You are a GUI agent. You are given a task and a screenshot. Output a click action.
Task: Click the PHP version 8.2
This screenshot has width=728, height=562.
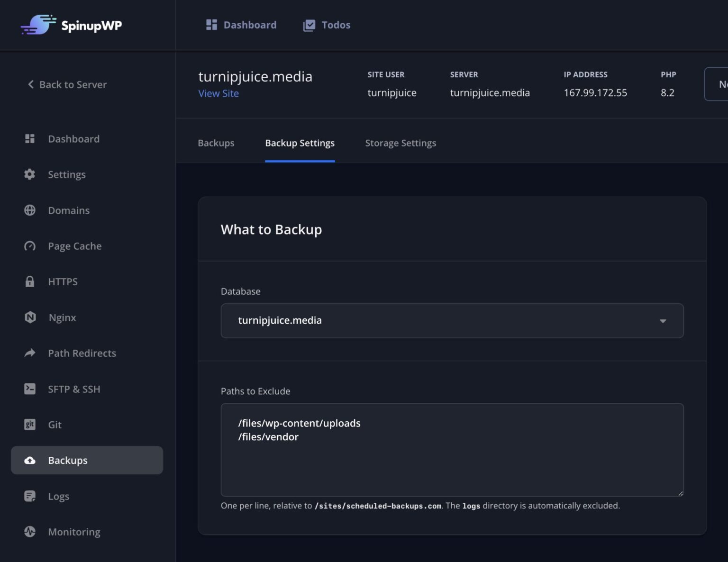[667, 92]
